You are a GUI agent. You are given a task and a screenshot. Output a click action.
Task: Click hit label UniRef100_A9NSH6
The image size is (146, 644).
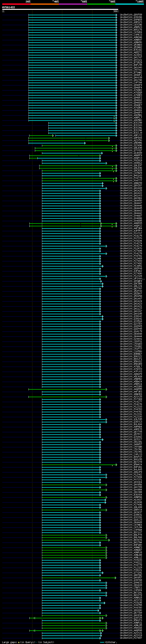(131, 37)
